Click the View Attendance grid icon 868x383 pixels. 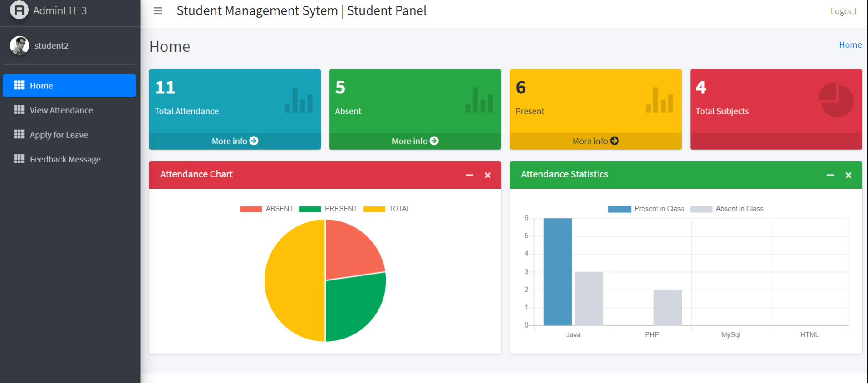(19, 110)
